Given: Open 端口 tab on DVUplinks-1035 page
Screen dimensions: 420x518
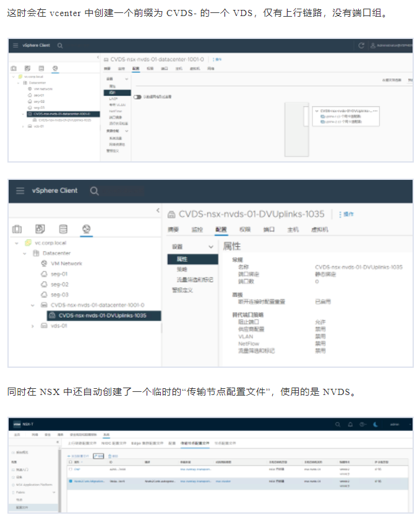Looking at the screenshot, I should [x=269, y=229].
